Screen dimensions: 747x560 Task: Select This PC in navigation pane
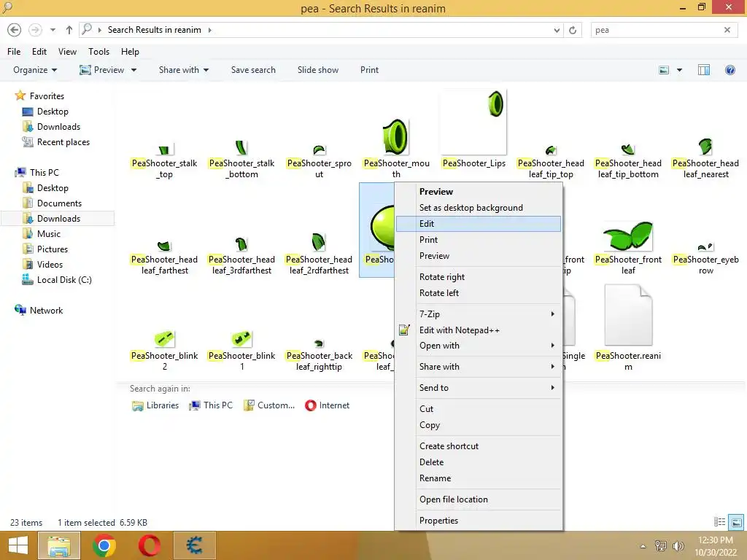[44, 172]
